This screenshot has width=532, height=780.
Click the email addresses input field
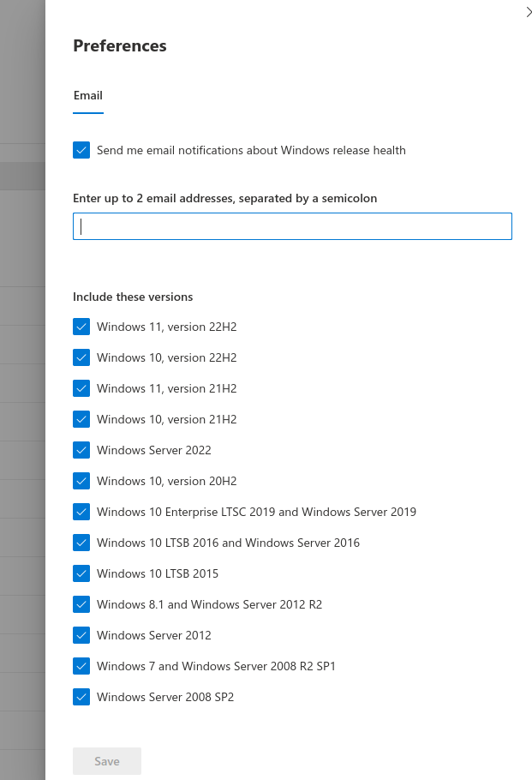coord(292,226)
